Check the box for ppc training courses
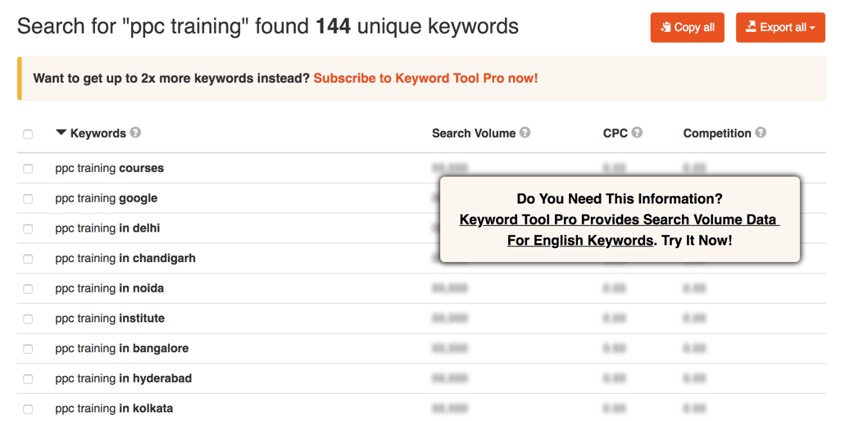The width and height of the screenshot is (868, 421). [28, 170]
